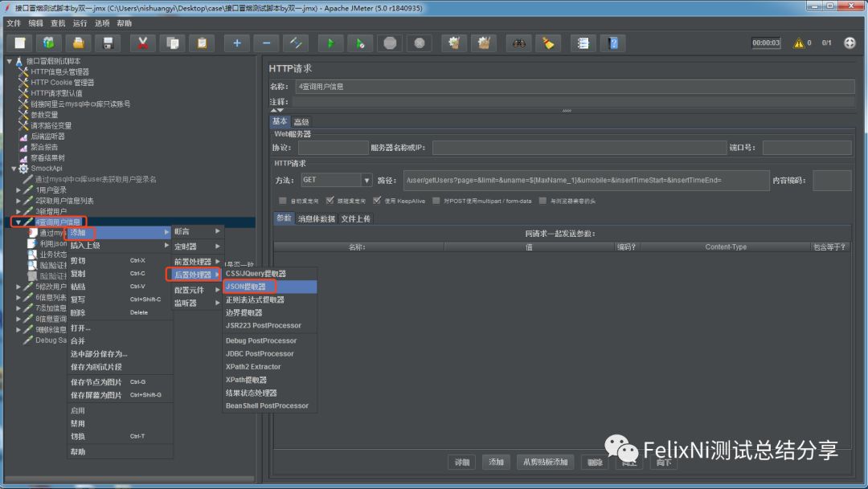Collapse the 接口冒烟测试脚本 root node

(10, 61)
